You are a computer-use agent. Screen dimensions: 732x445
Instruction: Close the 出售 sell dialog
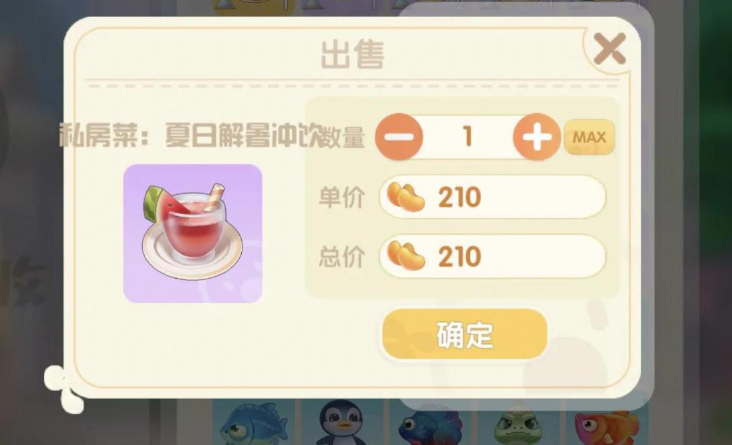coord(610,49)
